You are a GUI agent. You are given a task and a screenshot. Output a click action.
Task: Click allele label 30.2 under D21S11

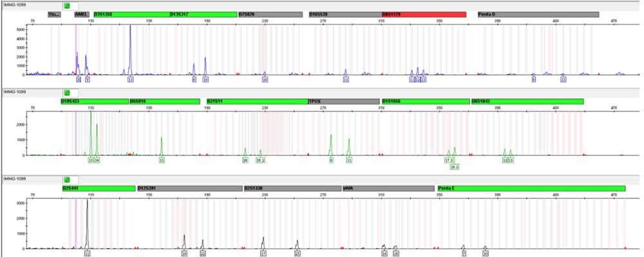tap(260, 160)
